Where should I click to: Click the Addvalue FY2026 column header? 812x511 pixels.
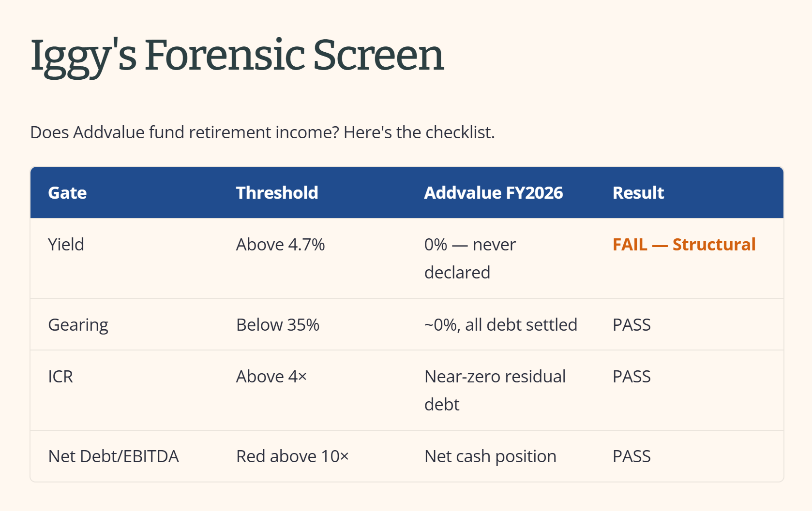click(x=494, y=192)
